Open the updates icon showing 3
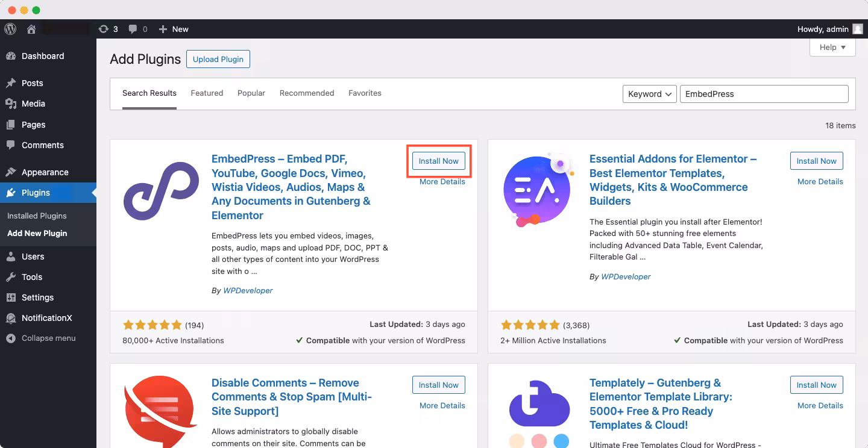 tap(108, 29)
